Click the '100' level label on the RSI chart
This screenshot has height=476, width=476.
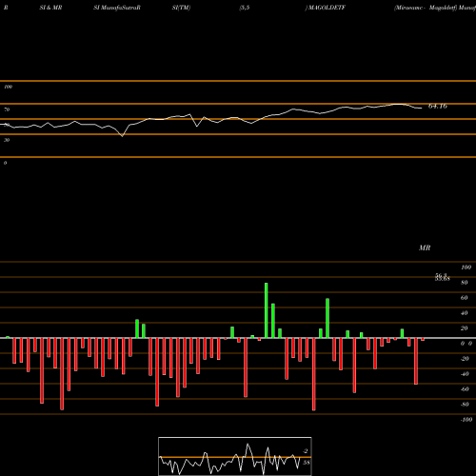pos(8,87)
